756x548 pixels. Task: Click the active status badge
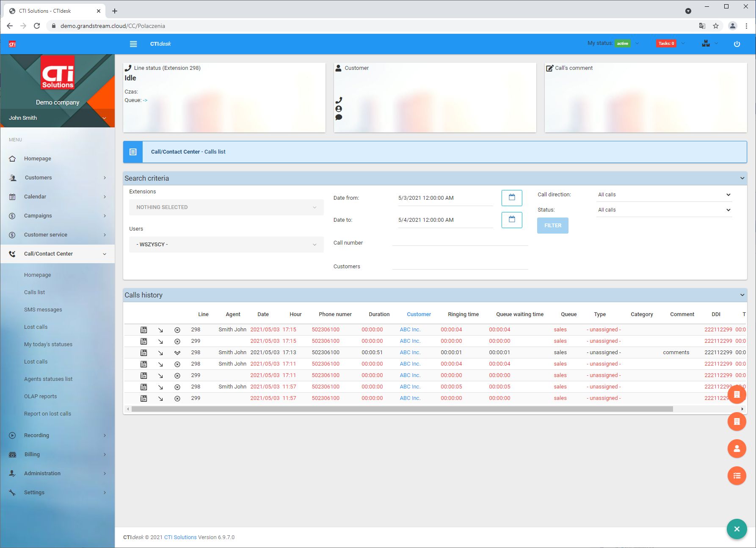click(x=622, y=43)
